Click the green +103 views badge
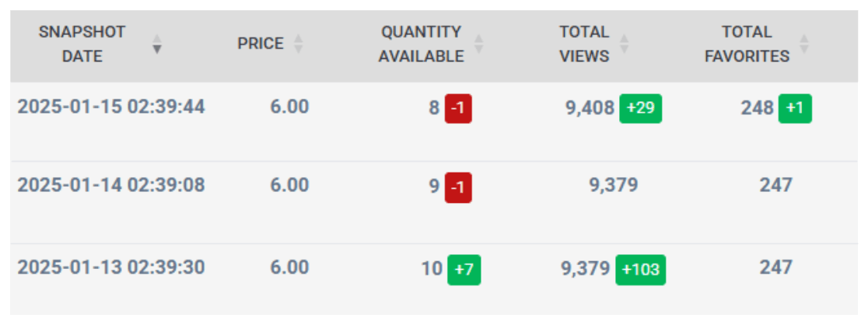 641,270
